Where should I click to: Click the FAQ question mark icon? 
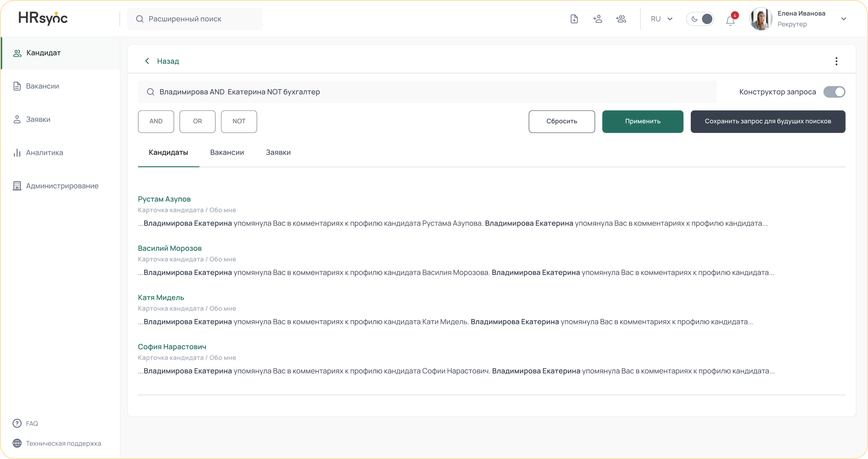tap(17, 423)
